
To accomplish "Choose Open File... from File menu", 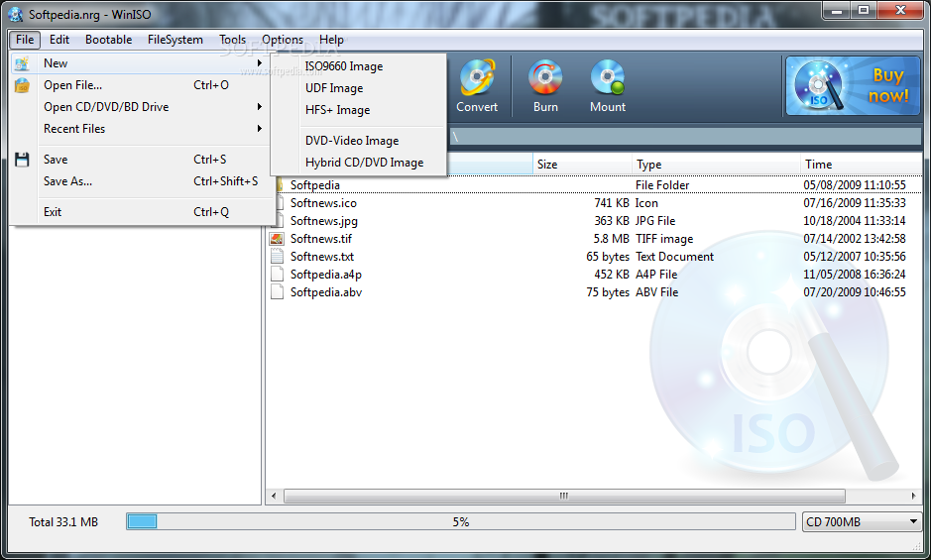I will point(141,85).
